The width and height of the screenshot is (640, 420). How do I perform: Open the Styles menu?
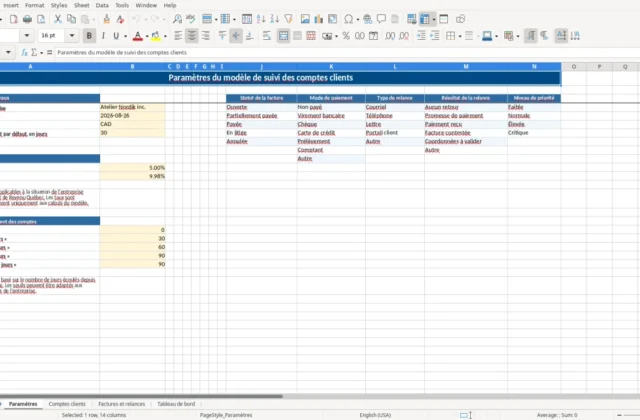click(59, 5)
